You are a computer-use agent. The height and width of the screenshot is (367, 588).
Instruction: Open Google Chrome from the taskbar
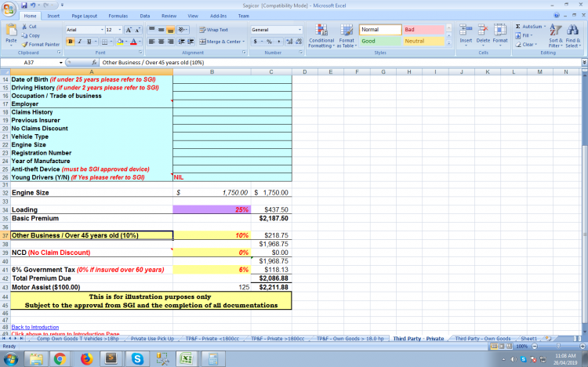pyautogui.click(x=59, y=358)
